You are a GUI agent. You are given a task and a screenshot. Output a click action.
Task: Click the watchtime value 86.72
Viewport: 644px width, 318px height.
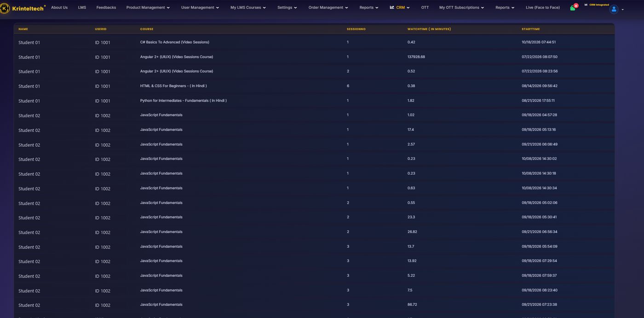(412, 305)
